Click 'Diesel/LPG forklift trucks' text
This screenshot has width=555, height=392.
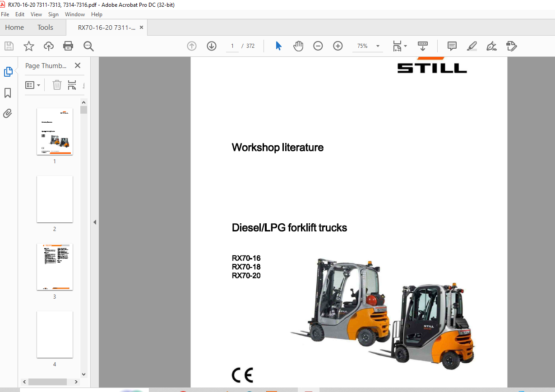click(289, 228)
